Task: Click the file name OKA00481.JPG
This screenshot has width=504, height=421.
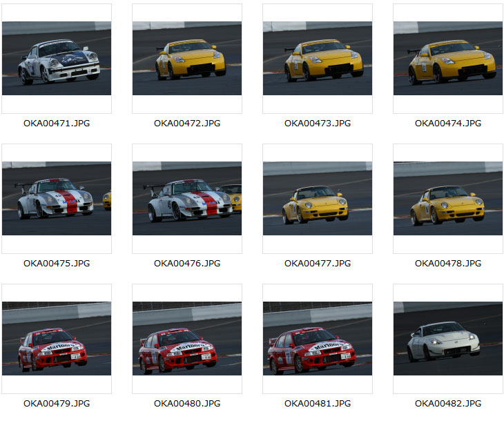Action: pyautogui.click(x=318, y=404)
